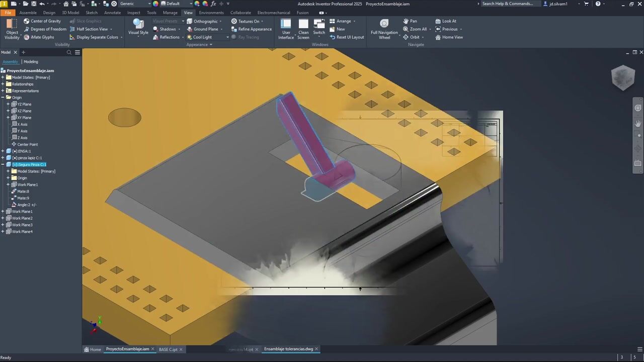Viewport: 644px width, 362px height.
Task: Switch to the Assemble ribbon tab
Action: pos(28,13)
